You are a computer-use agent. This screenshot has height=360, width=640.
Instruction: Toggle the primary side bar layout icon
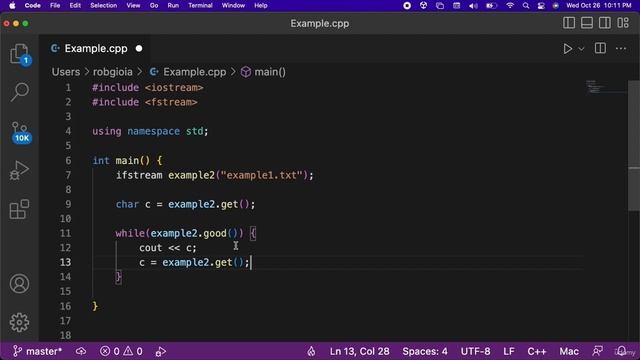click(569, 23)
